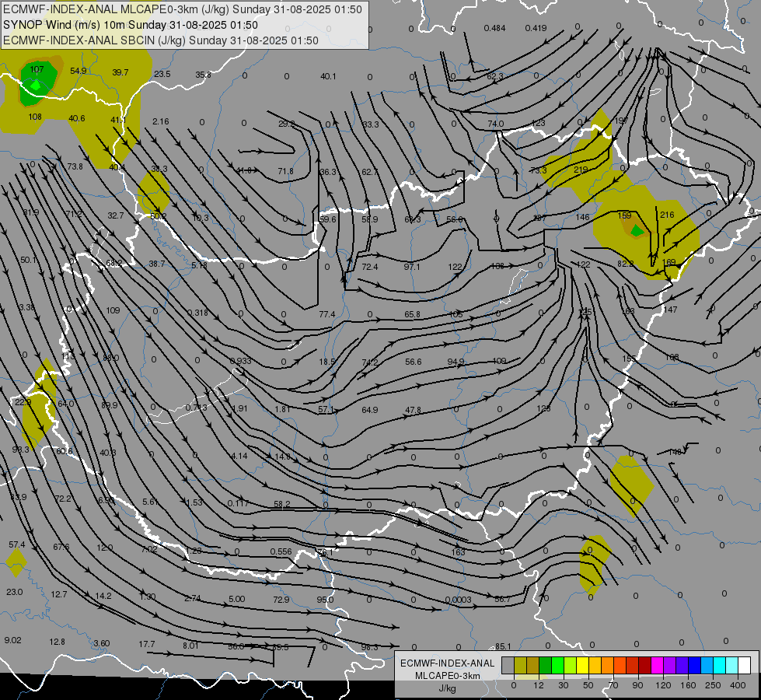761x700 pixels.
Task: Select the map value 94.9
Action: click(x=456, y=362)
